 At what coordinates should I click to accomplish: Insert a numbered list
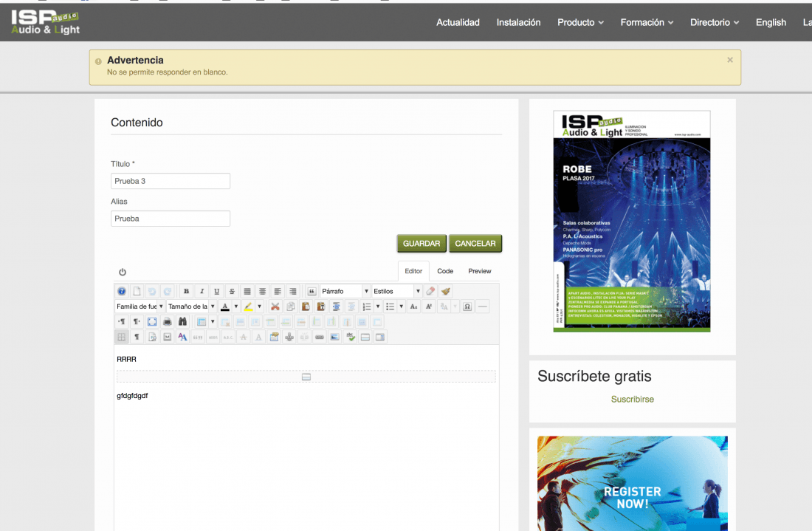(367, 306)
